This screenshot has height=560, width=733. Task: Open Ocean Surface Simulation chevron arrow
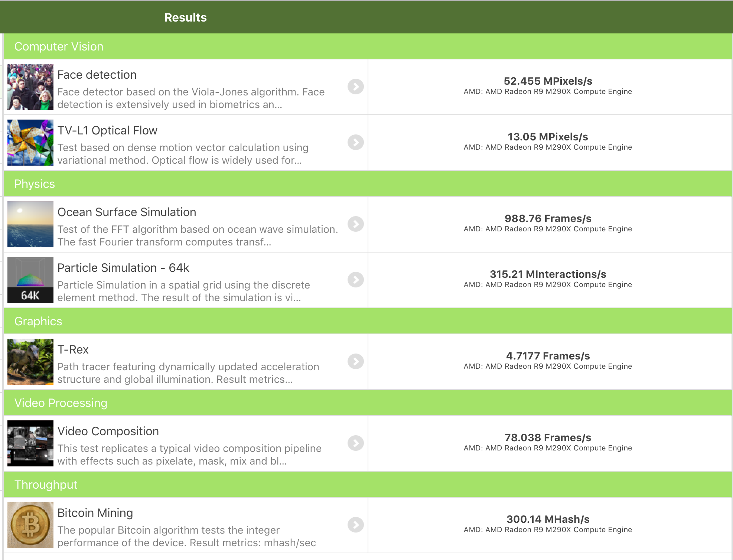click(356, 224)
